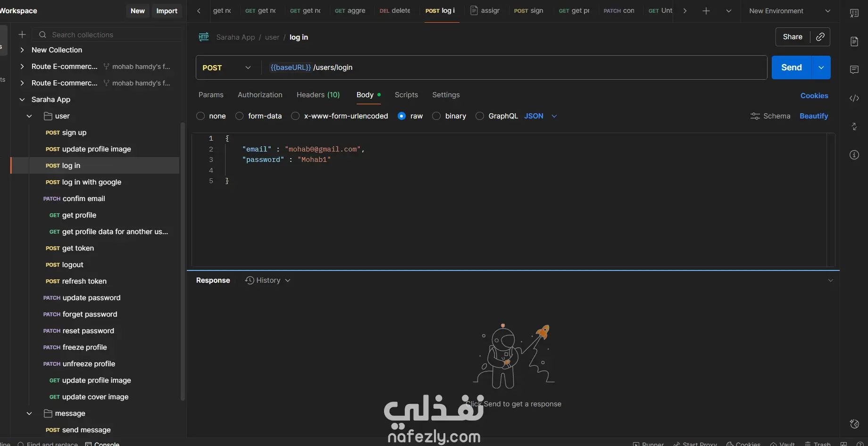Open the comments icon in right sidebar
This screenshot has width=868, height=446.
854,70
